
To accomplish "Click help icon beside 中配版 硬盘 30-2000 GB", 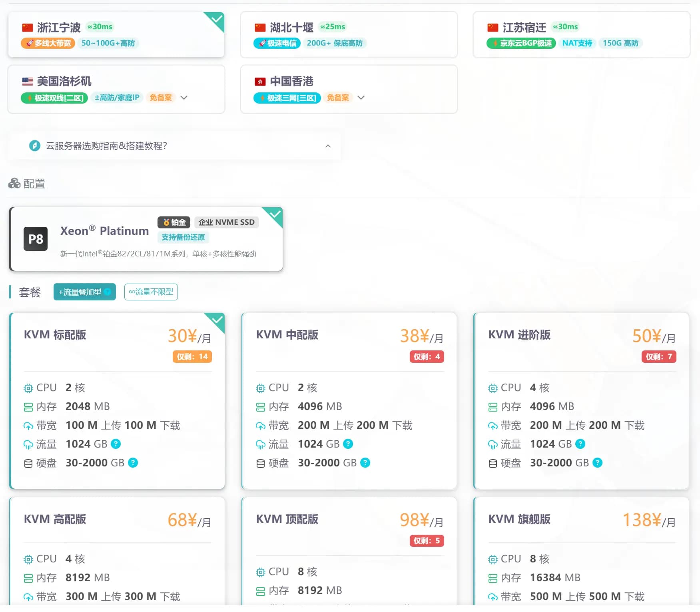I will (365, 463).
